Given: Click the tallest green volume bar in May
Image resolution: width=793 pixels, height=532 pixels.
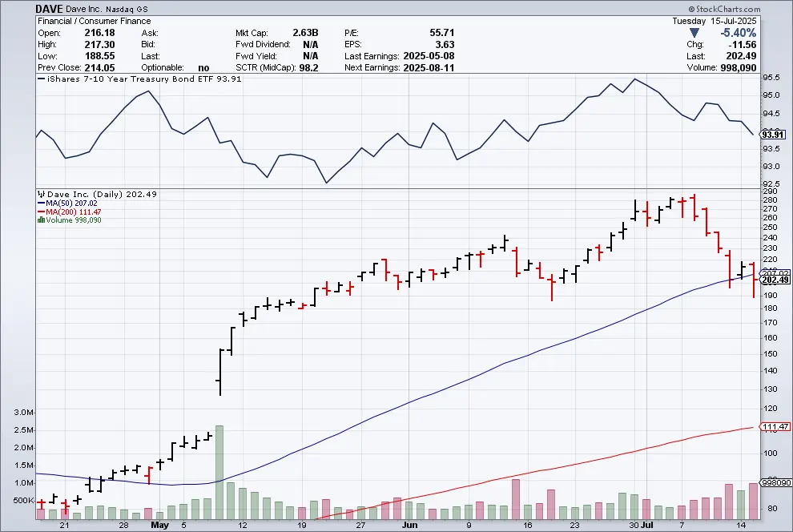Looking at the screenshot, I should click(219, 473).
